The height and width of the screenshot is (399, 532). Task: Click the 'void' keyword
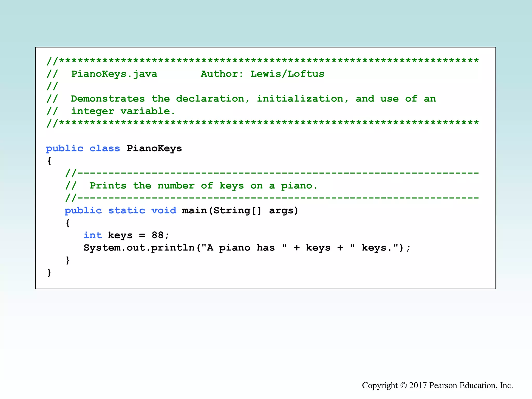(164, 210)
